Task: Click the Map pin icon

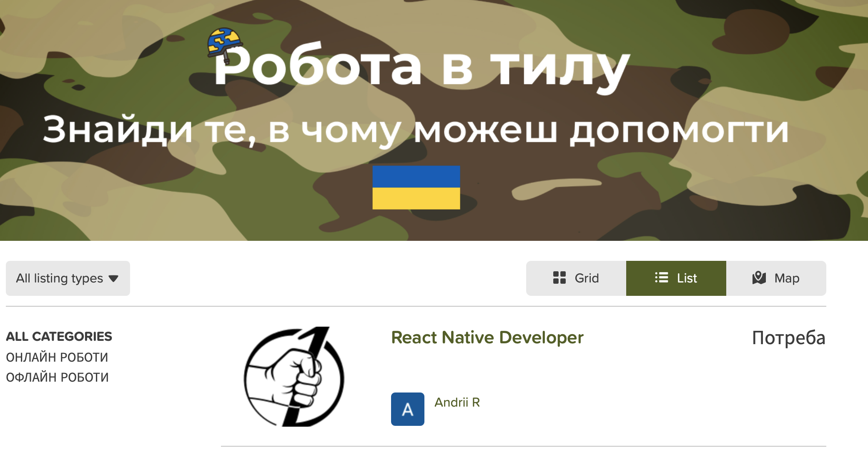Action: pyautogui.click(x=759, y=278)
